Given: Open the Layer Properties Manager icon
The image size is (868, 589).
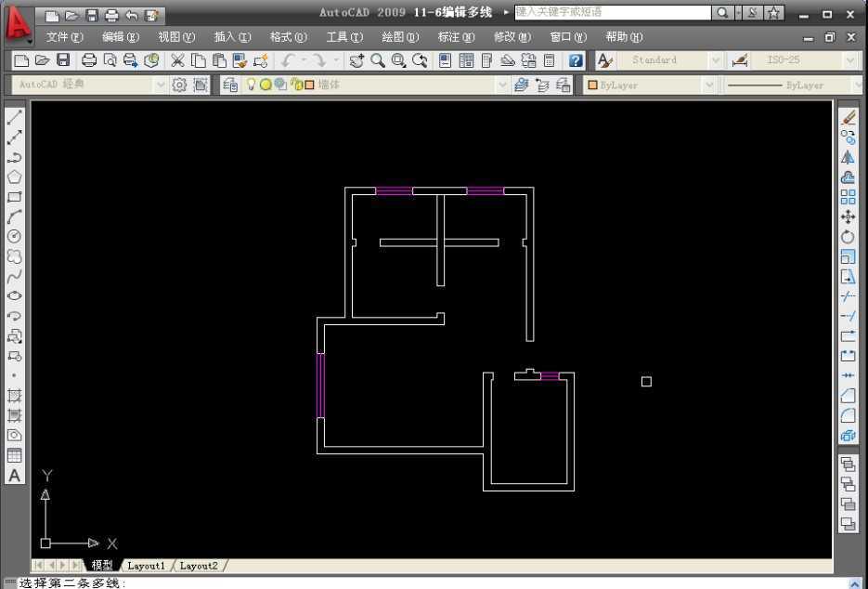Looking at the screenshot, I should (230, 85).
